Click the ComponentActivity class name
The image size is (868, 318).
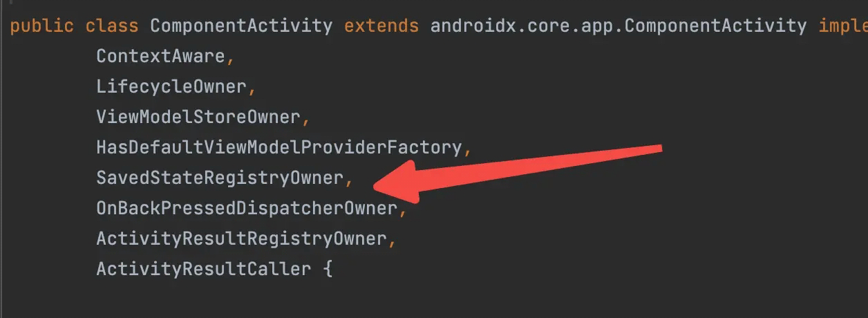pos(241,26)
